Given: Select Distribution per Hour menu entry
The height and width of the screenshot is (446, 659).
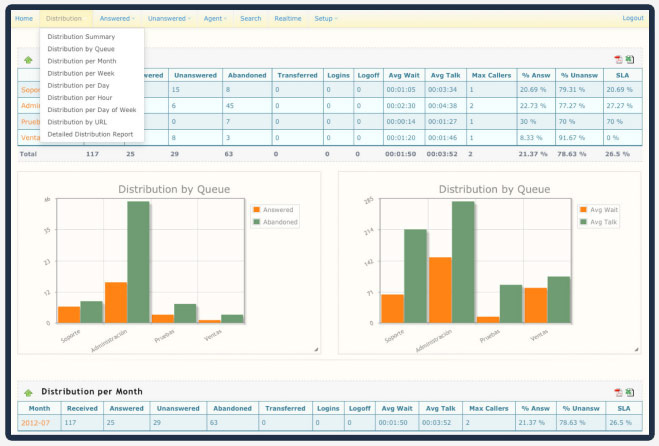Looking at the screenshot, I should [82, 98].
